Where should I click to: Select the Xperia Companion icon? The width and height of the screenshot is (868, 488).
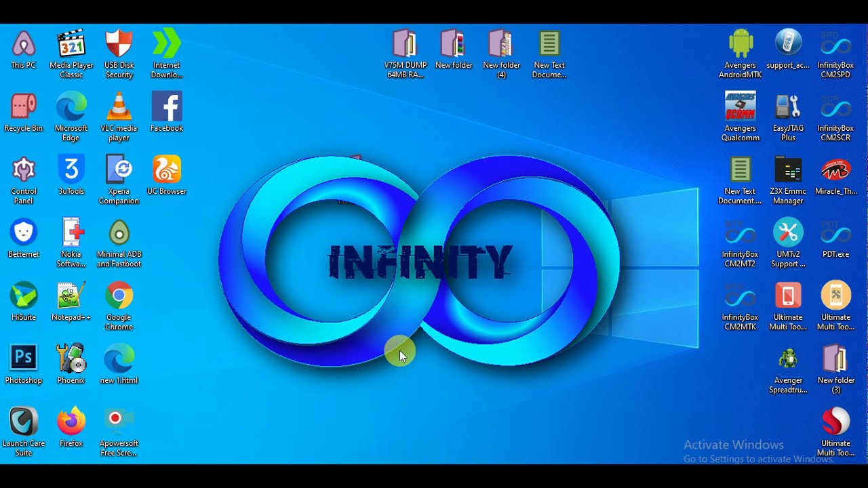tap(119, 180)
